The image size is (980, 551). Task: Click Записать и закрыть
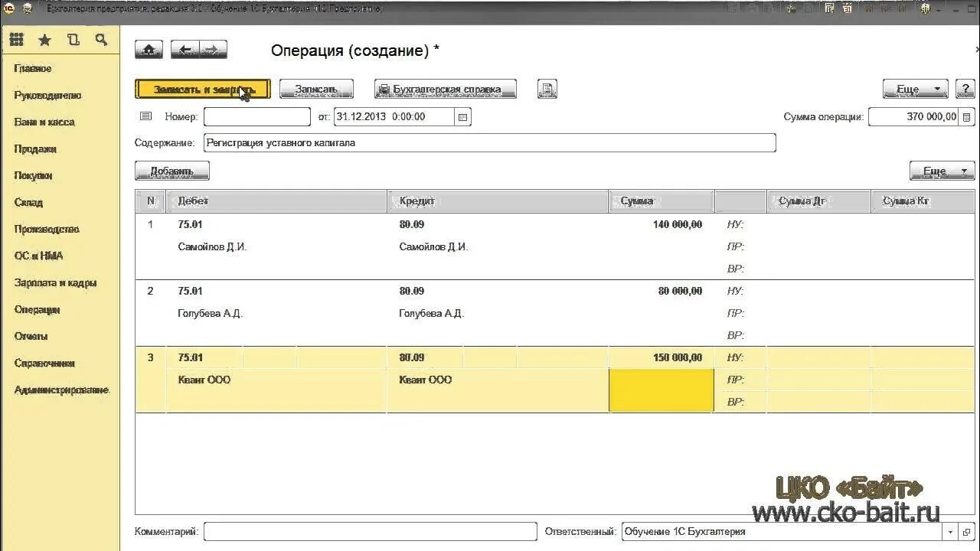(203, 89)
